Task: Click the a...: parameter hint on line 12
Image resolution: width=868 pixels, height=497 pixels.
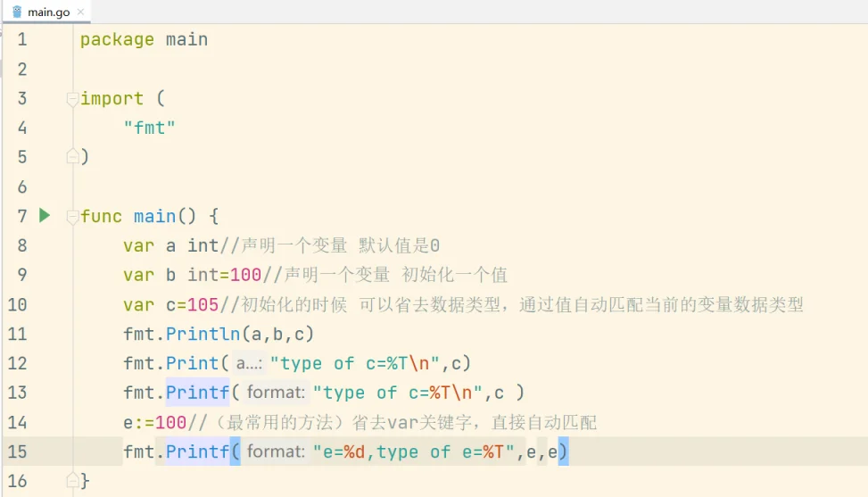Action: pyautogui.click(x=249, y=363)
